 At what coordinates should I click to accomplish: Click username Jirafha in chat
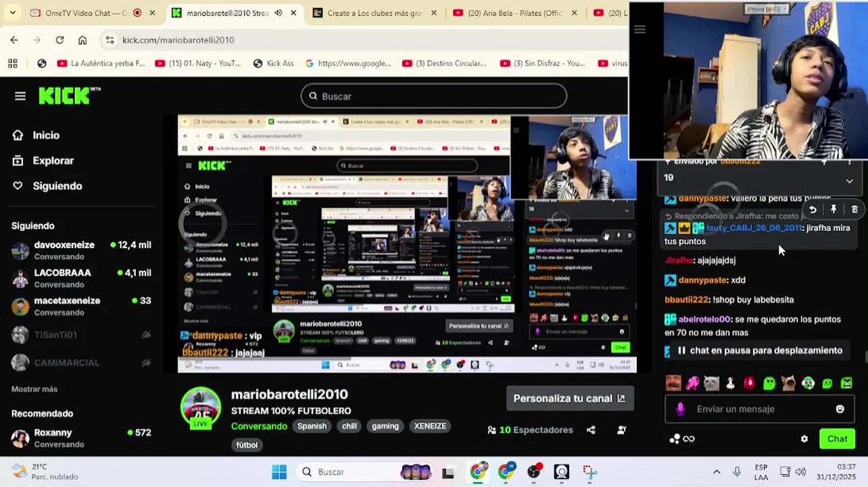point(679,260)
